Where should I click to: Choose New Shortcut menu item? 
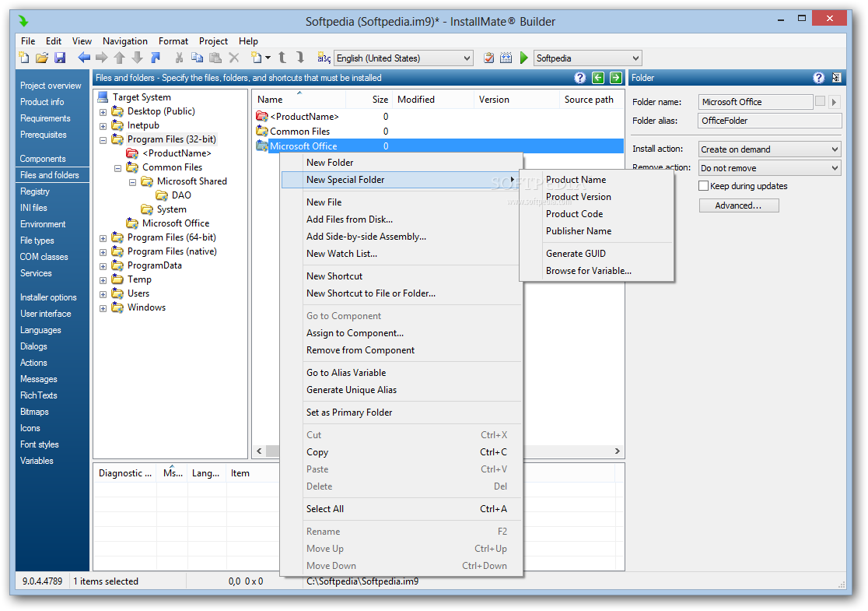402,276
